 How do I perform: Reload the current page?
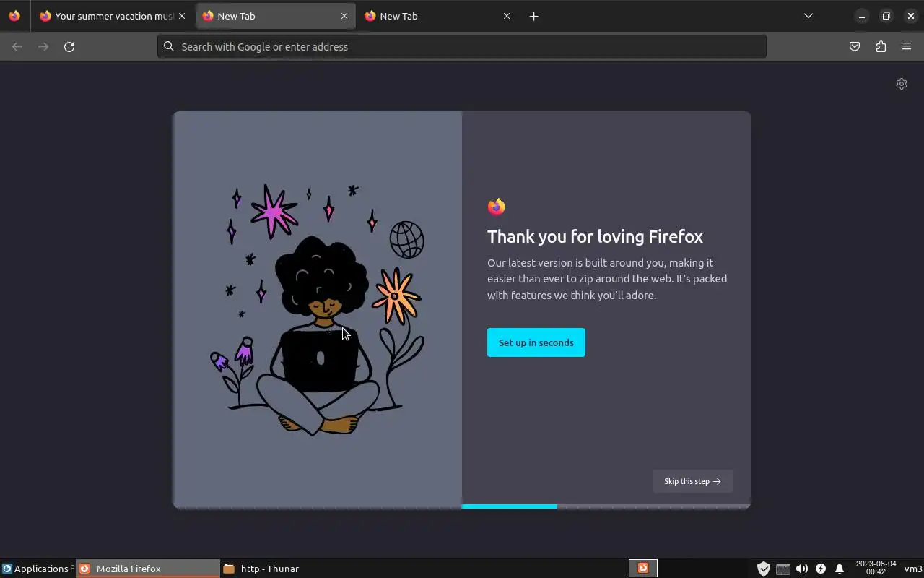[x=69, y=46]
